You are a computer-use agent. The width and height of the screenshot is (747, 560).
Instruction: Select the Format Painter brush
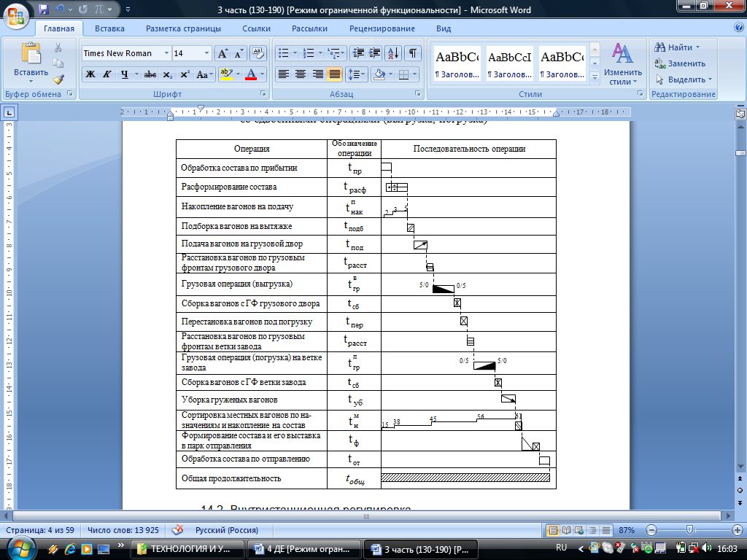pos(58,79)
